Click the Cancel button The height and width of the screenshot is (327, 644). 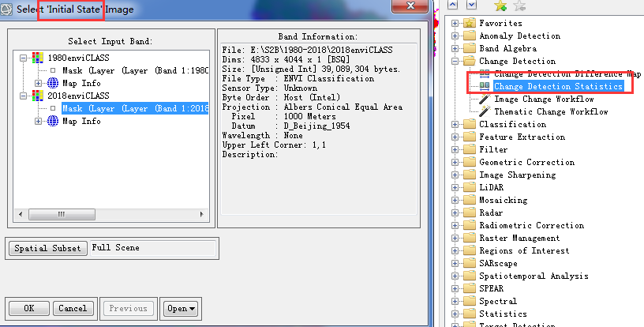(73, 309)
